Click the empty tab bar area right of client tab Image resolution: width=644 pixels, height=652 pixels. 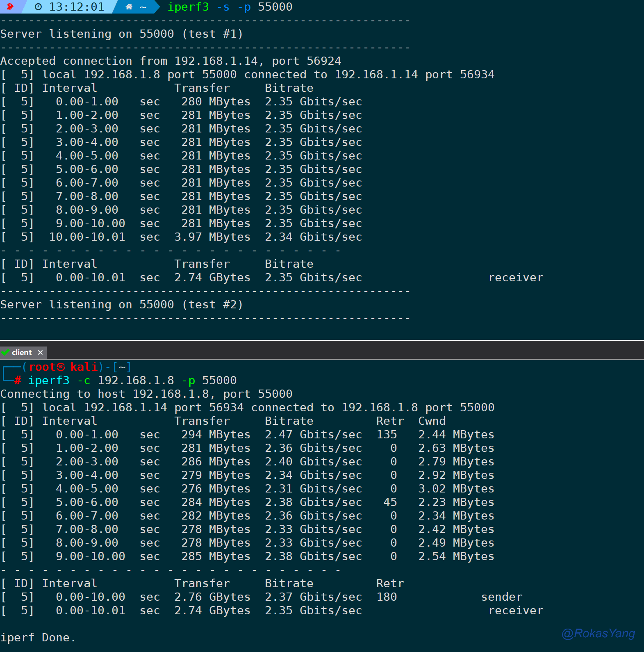pyautogui.click(x=328, y=353)
